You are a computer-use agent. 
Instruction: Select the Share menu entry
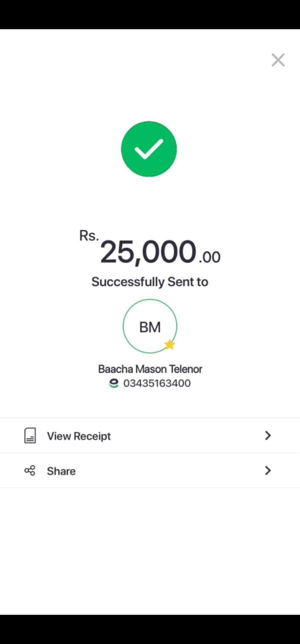(61, 471)
